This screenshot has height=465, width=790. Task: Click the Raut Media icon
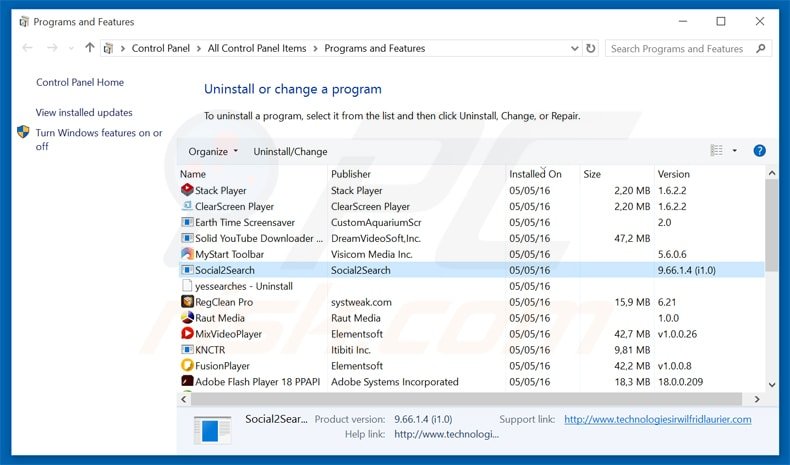coord(187,318)
